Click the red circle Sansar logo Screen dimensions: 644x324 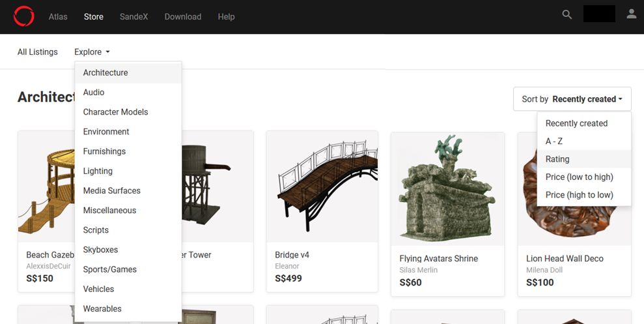pyautogui.click(x=24, y=16)
